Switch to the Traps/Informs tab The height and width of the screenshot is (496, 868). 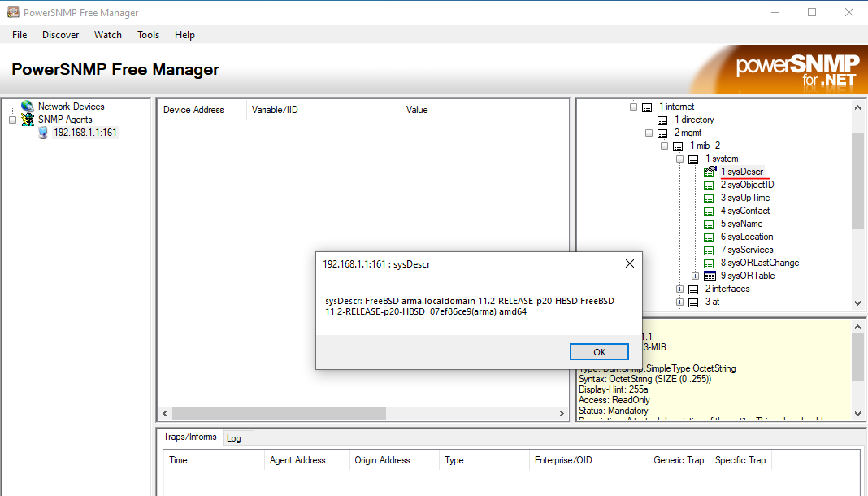(x=190, y=437)
